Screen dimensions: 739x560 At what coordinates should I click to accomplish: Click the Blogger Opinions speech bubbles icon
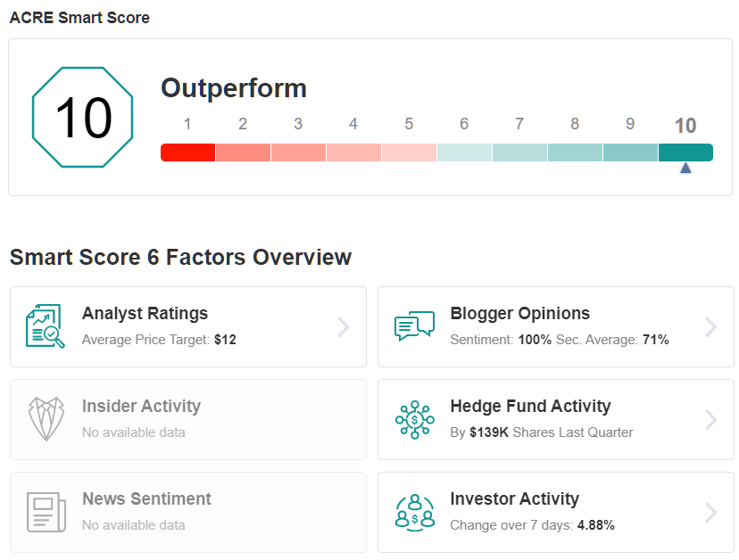pos(414,325)
